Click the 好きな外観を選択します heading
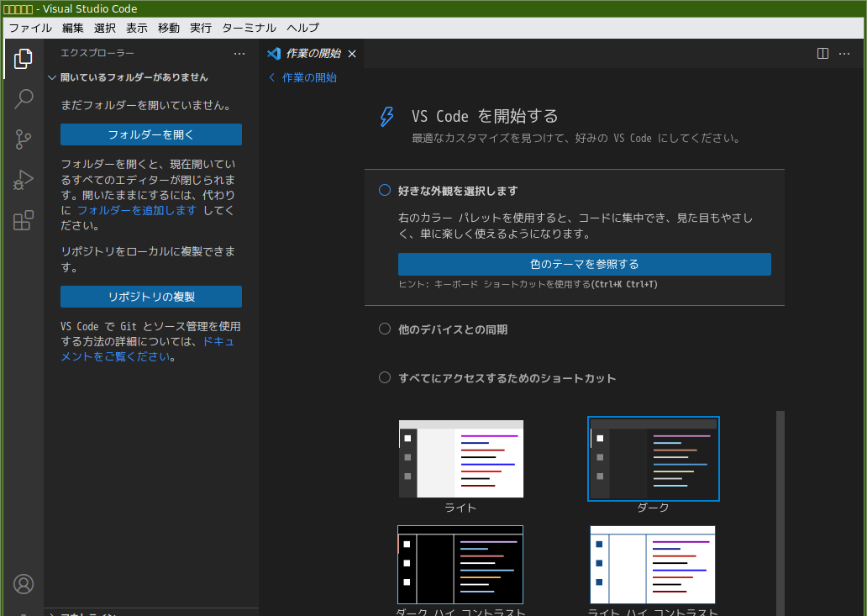The height and width of the screenshot is (616, 867). [458, 191]
